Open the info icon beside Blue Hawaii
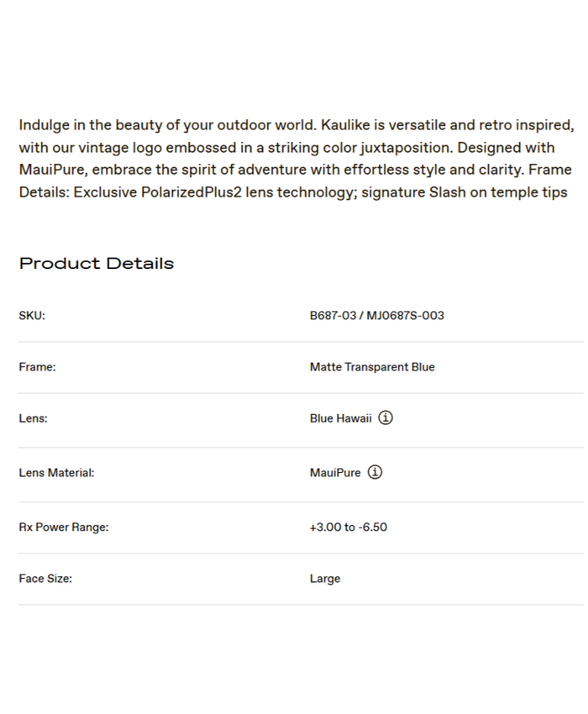 coord(385,417)
